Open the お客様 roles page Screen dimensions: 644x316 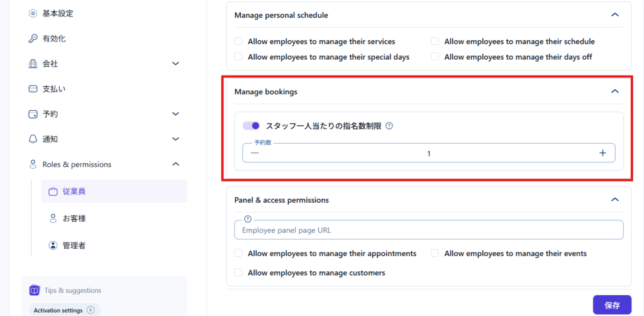click(x=74, y=218)
